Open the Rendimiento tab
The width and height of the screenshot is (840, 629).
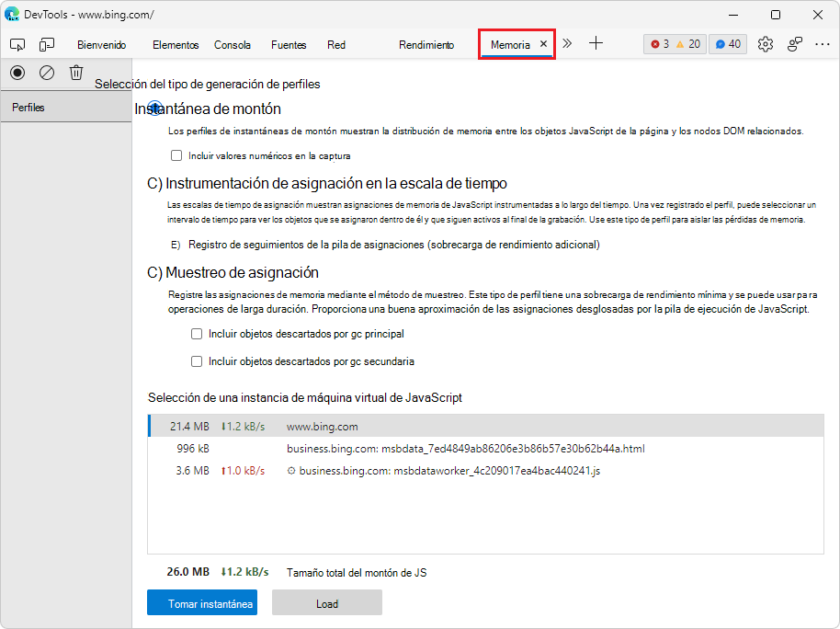(426, 45)
